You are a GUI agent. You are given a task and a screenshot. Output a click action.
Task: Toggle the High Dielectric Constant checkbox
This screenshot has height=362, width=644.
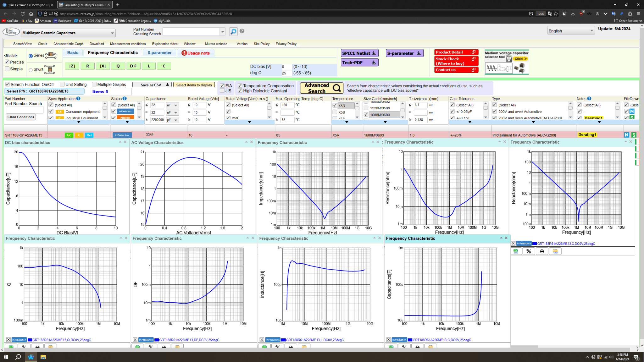tap(240, 91)
